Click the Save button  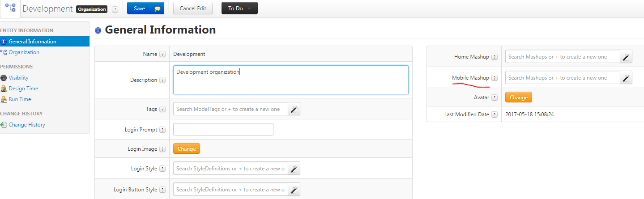coord(139,8)
